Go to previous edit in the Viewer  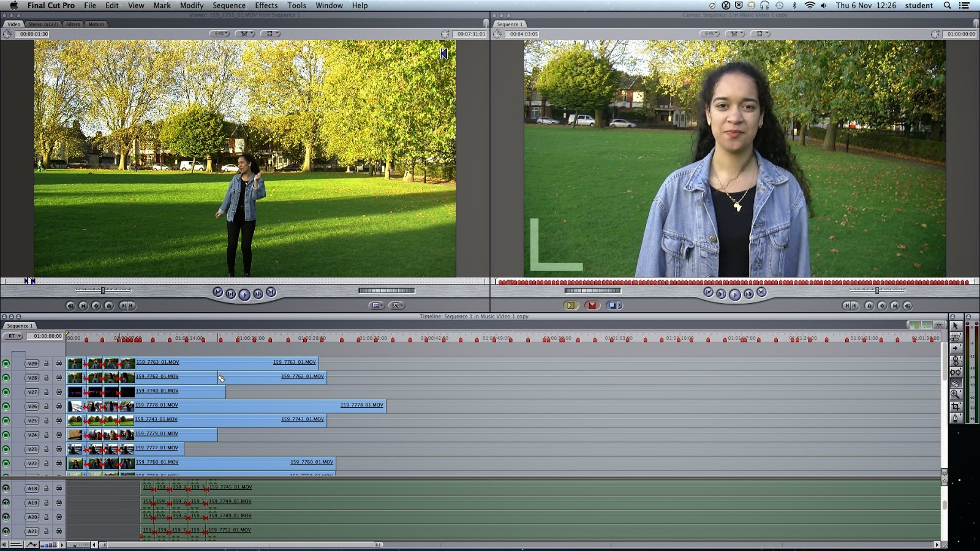click(x=217, y=292)
